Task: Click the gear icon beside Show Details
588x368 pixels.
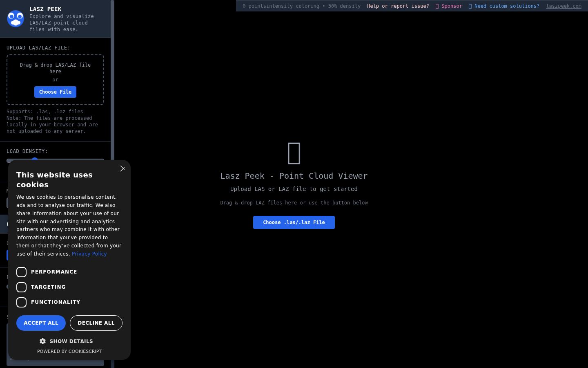Action: tap(42, 341)
